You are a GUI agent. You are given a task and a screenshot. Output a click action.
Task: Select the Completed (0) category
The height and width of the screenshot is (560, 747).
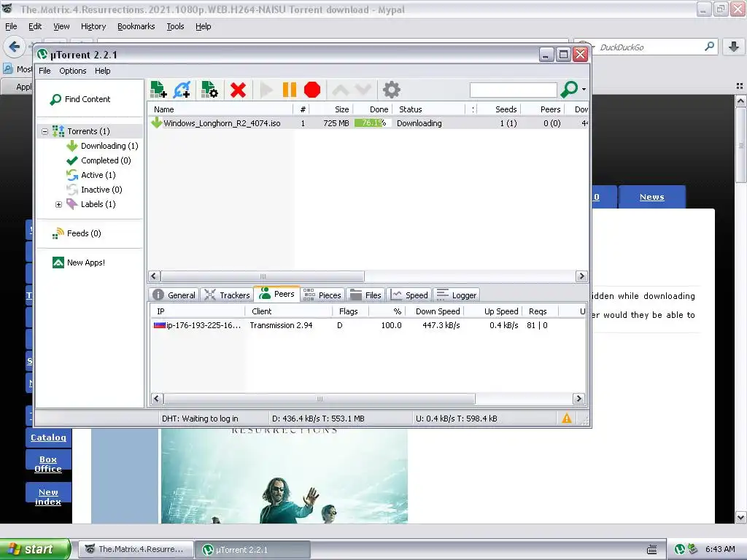106,160
